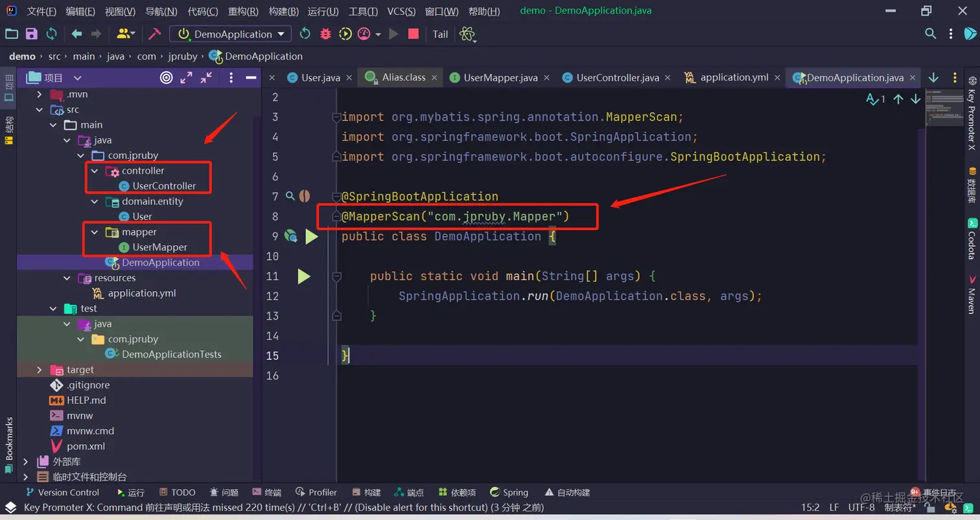Close the Alias.class tab
The width and height of the screenshot is (980, 520).
point(434,77)
